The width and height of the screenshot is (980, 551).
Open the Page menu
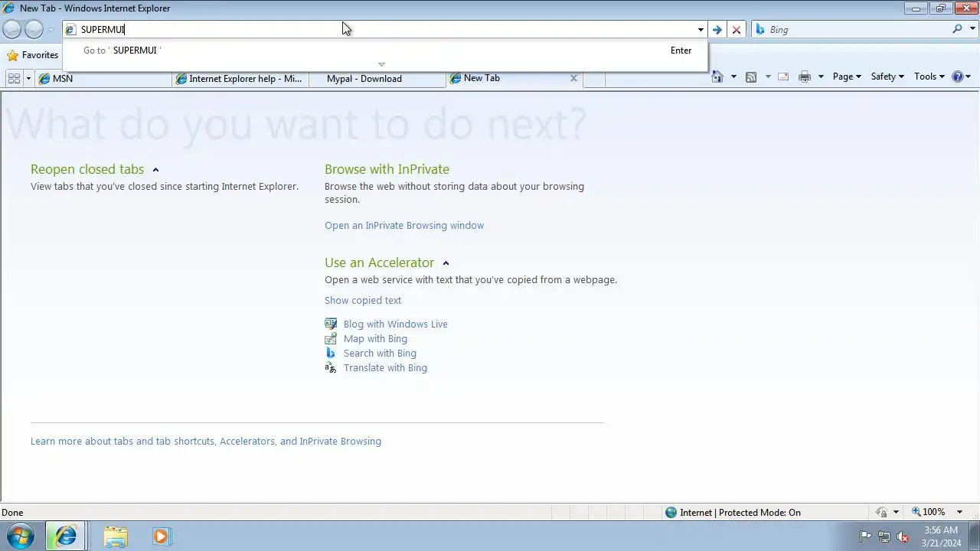(x=847, y=77)
